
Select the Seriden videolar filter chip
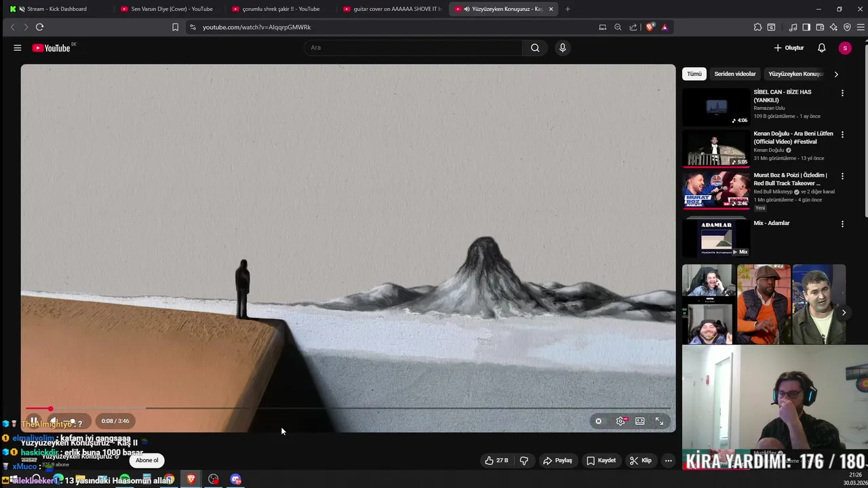735,74
